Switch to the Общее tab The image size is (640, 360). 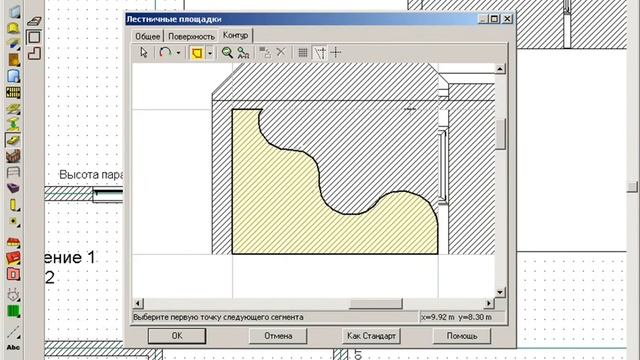click(148, 36)
